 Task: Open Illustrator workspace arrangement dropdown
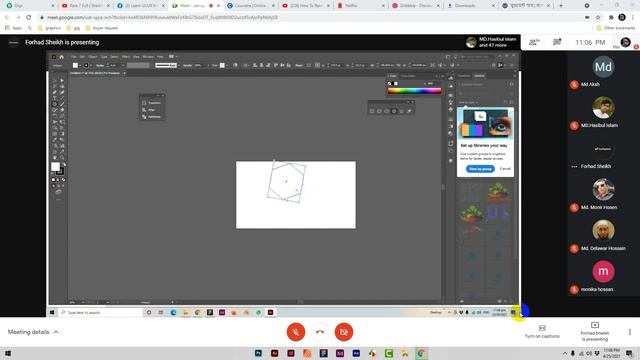pyautogui.click(x=173, y=57)
